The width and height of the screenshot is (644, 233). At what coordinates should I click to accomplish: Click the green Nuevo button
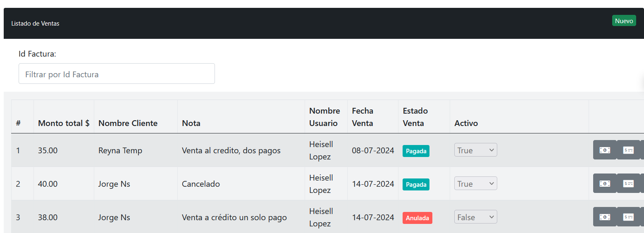click(624, 21)
